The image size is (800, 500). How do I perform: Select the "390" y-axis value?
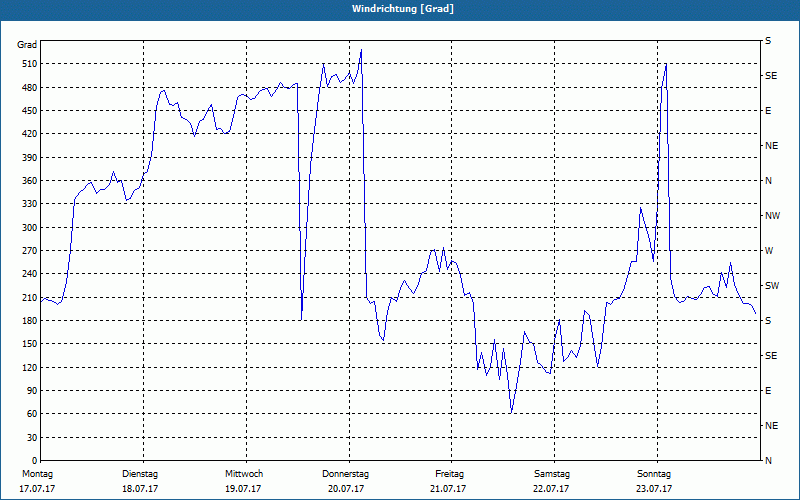(x=30, y=157)
